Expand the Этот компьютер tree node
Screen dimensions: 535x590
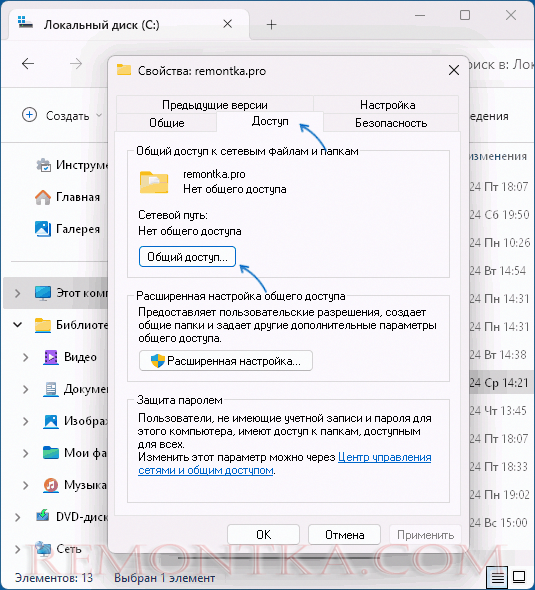point(17,293)
